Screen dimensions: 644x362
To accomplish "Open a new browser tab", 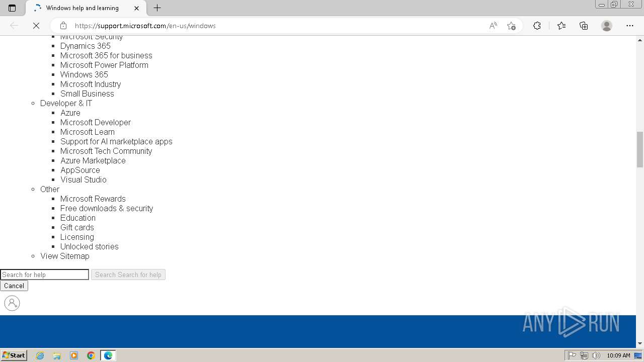I will click(157, 8).
